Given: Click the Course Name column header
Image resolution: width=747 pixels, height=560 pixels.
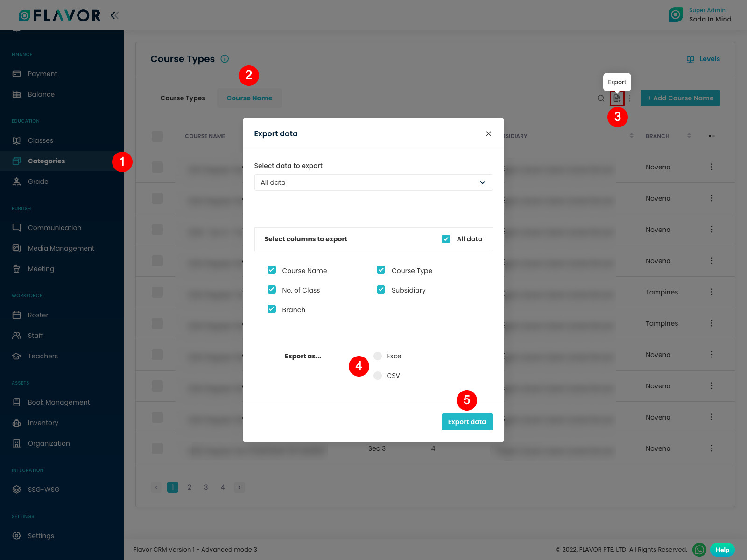Looking at the screenshot, I should 204,136.
